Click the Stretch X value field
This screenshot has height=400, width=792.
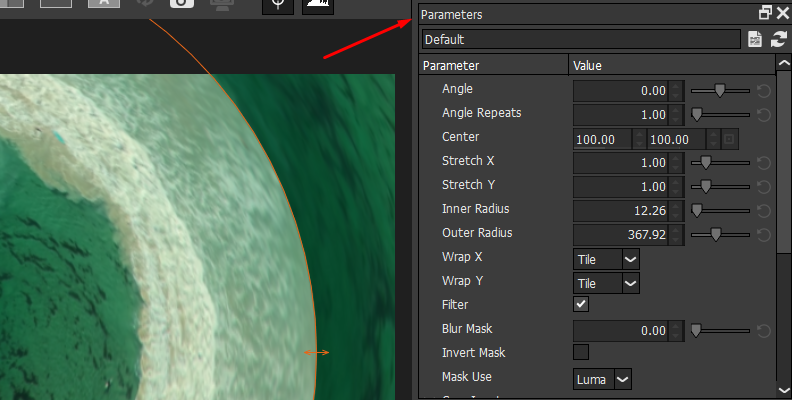[x=621, y=163]
